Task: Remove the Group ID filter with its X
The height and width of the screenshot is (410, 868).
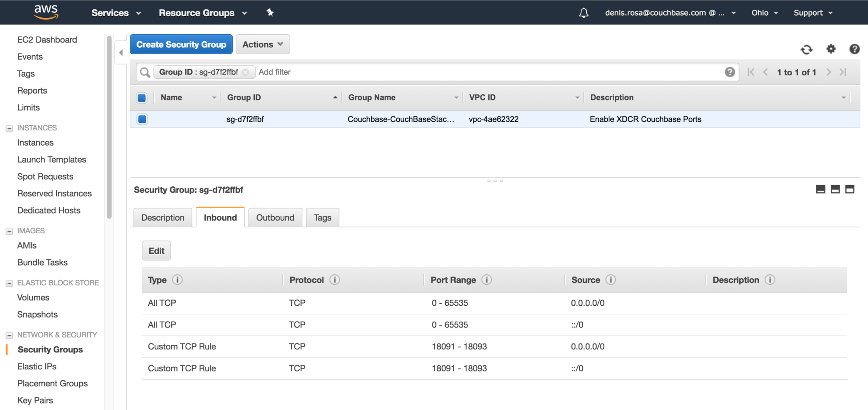Action: [x=246, y=72]
